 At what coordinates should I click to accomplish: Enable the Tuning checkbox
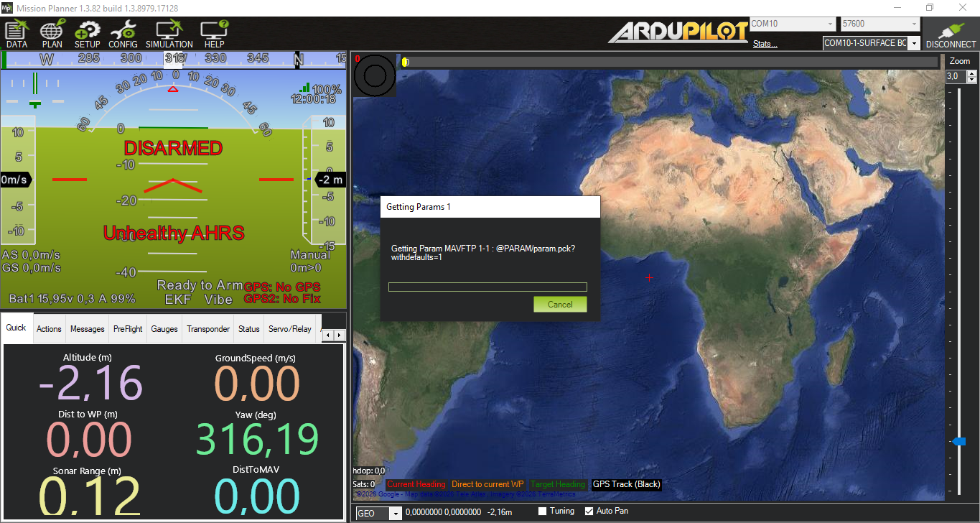pyautogui.click(x=543, y=512)
